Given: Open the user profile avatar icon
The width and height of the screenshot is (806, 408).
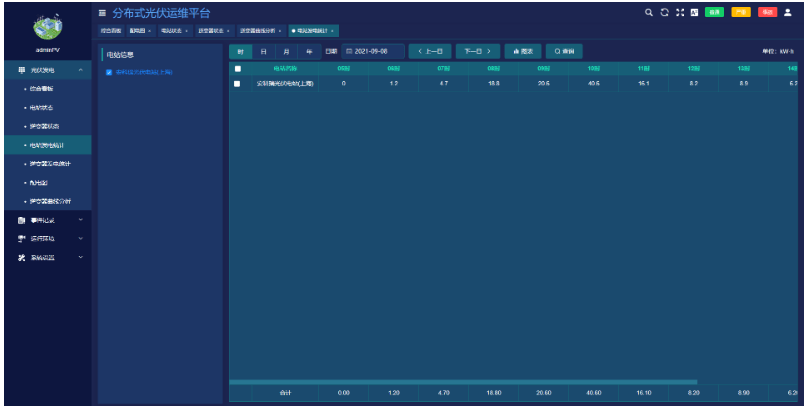Looking at the screenshot, I should point(787,13).
